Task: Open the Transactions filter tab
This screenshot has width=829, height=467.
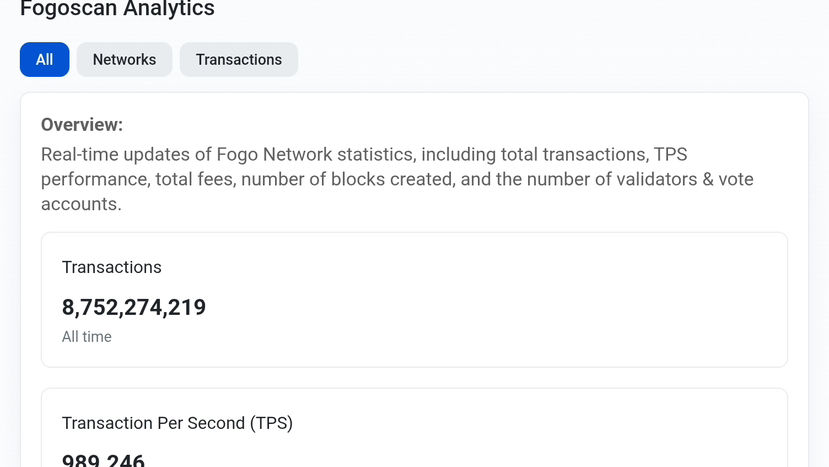Action: point(238,60)
